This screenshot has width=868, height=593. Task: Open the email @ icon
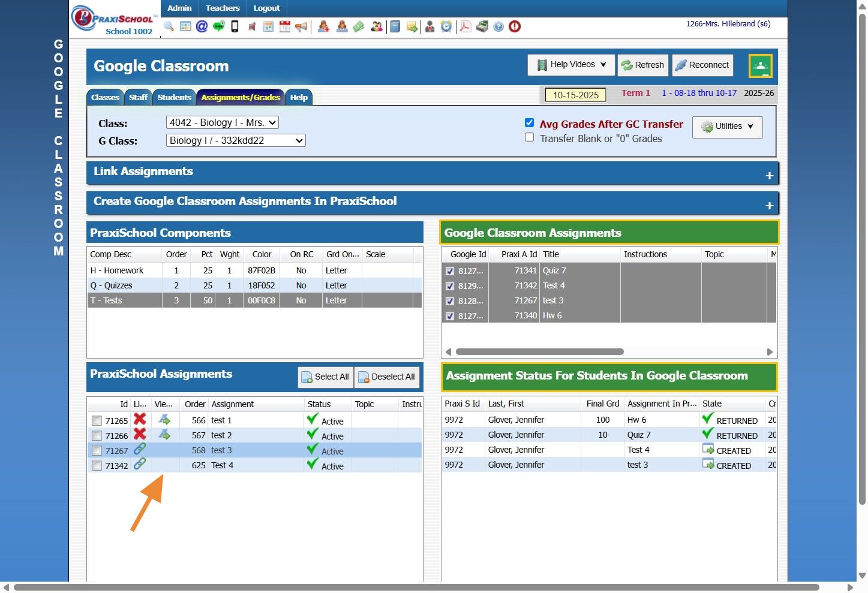tap(202, 26)
